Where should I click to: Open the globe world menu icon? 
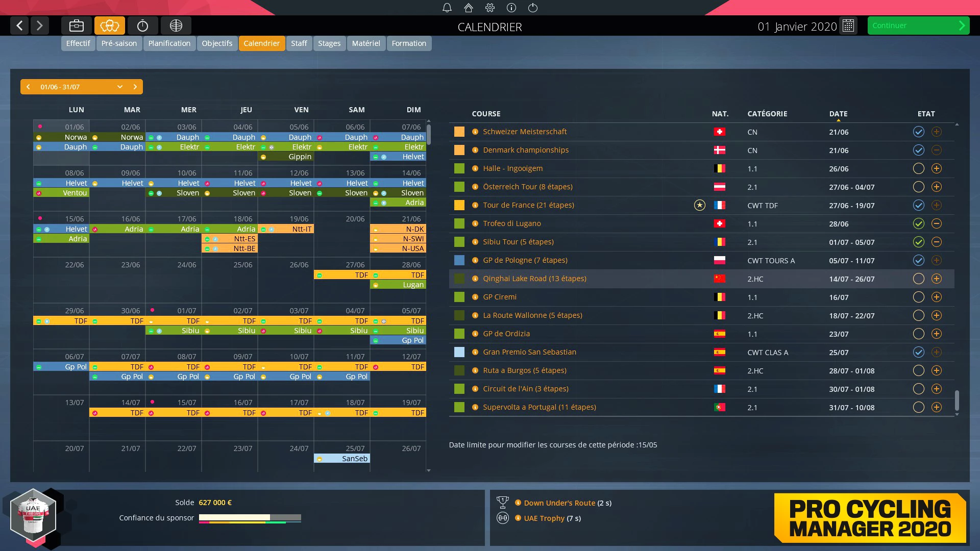click(x=176, y=26)
